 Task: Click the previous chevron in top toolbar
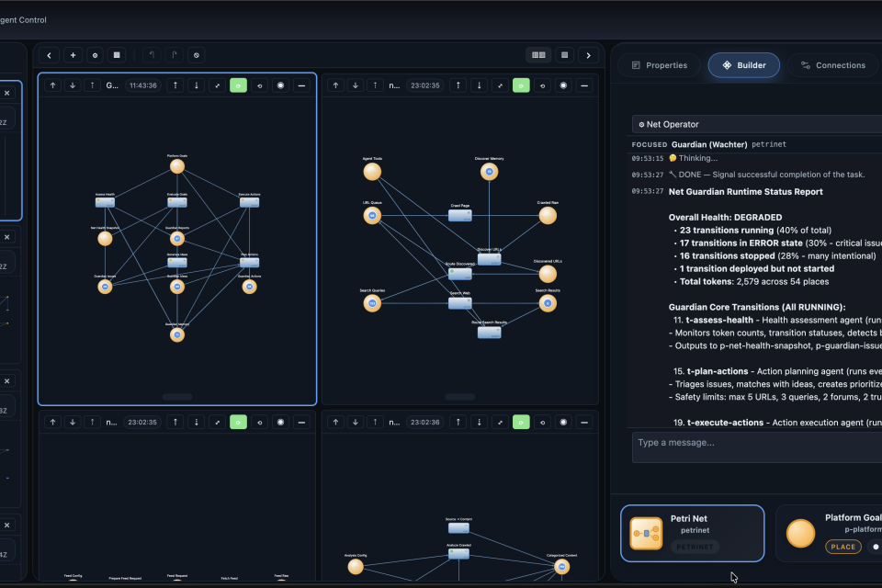[51, 55]
